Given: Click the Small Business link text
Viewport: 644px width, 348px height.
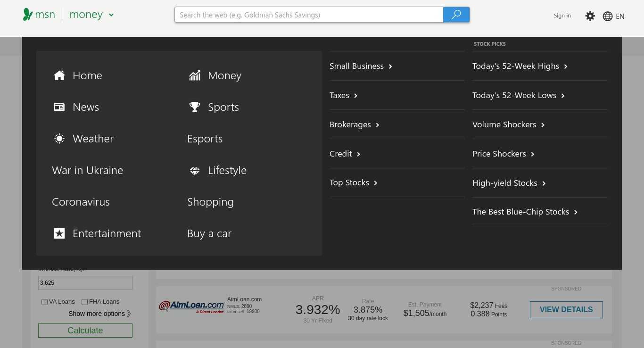Looking at the screenshot, I should [x=356, y=66].
